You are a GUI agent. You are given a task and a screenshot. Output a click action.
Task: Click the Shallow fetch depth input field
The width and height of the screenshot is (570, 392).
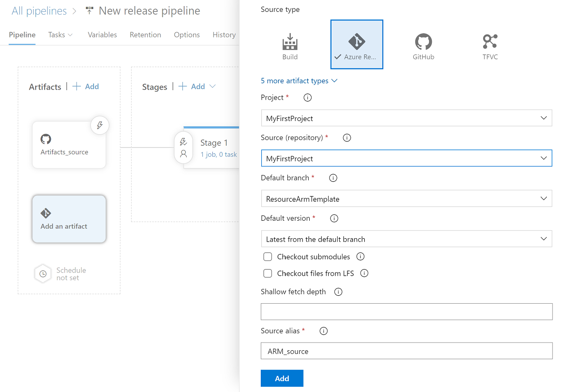406,311
